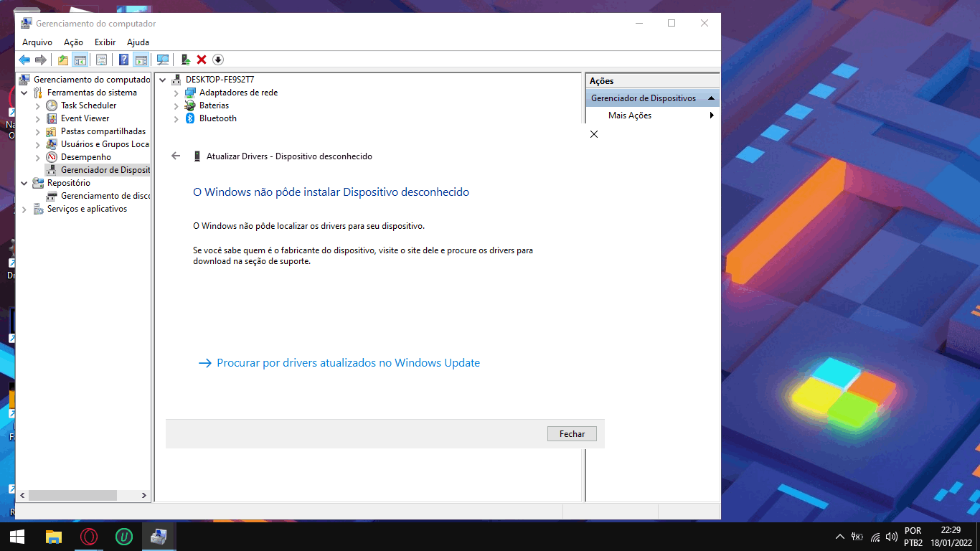Open the Ação menu
The width and height of the screenshot is (980, 551).
click(x=73, y=42)
